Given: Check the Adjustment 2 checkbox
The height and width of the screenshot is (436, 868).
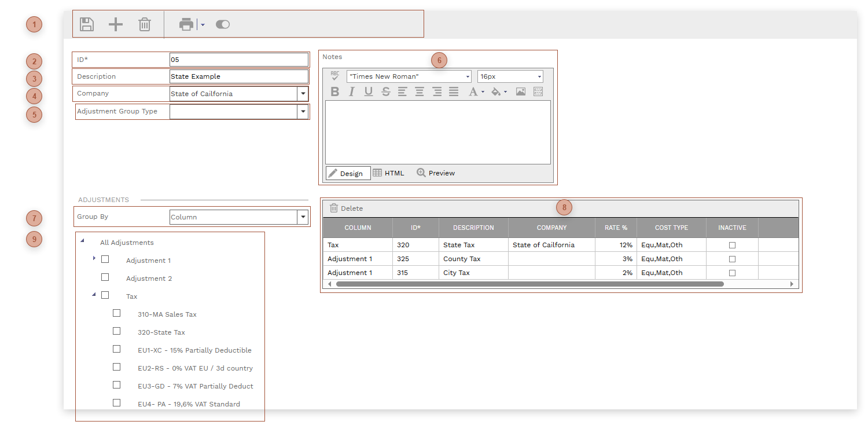Looking at the screenshot, I should tap(105, 277).
